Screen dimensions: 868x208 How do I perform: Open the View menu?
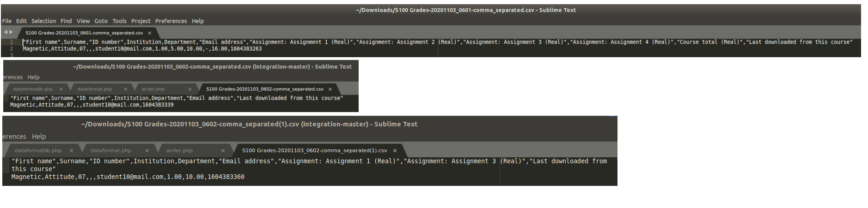pyautogui.click(x=83, y=21)
